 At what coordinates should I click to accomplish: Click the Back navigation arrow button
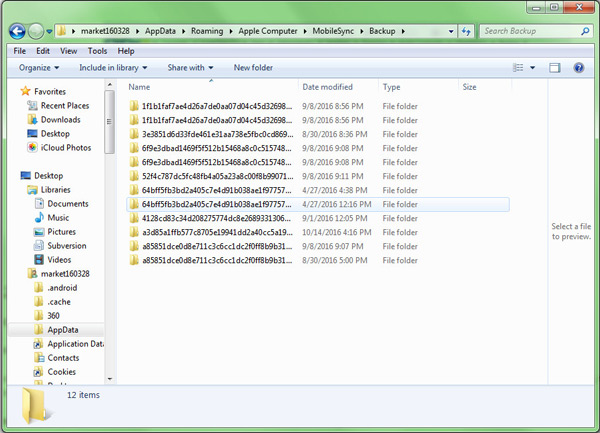(x=18, y=31)
